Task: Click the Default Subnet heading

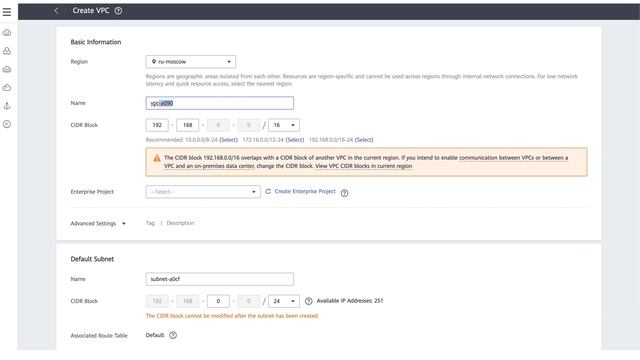Action: tap(92, 259)
